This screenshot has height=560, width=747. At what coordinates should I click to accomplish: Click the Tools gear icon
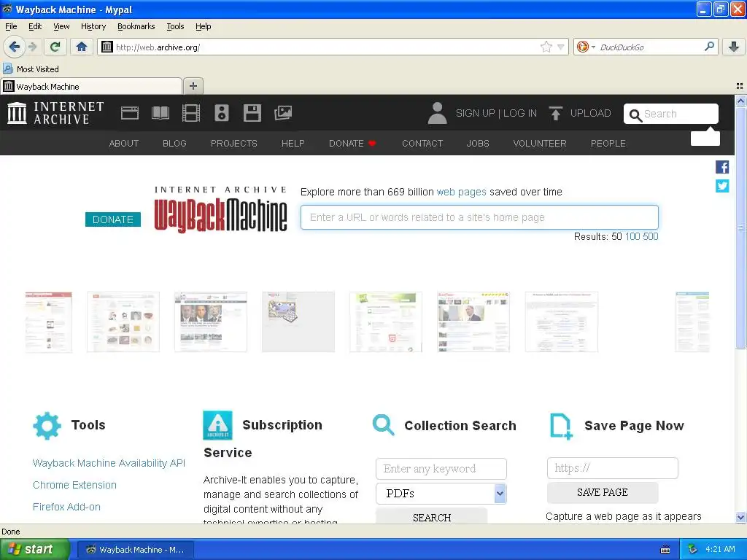coord(47,425)
